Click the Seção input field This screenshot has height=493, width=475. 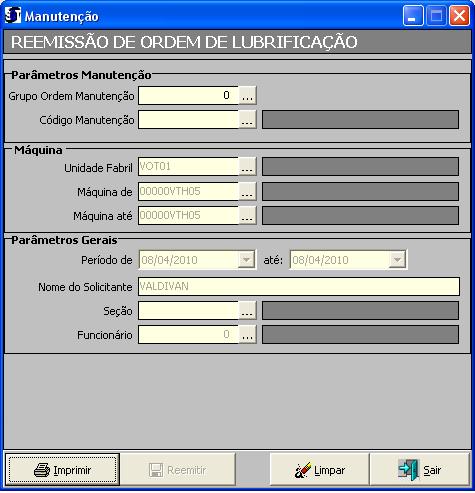(x=189, y=311)
